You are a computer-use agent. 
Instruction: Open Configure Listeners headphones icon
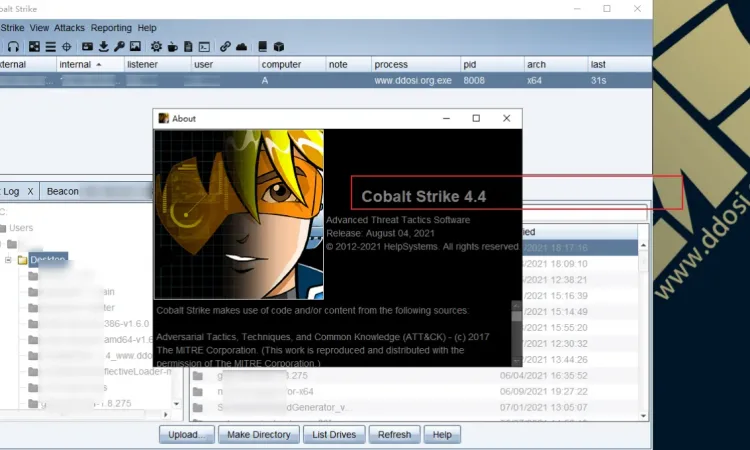pos(13,46)
